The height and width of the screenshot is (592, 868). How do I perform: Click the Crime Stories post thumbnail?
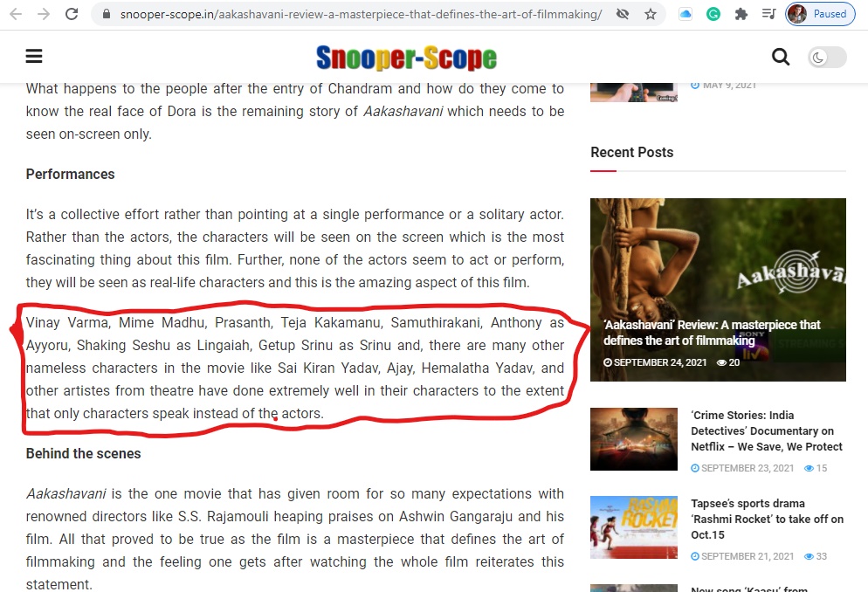click(634, 438)
